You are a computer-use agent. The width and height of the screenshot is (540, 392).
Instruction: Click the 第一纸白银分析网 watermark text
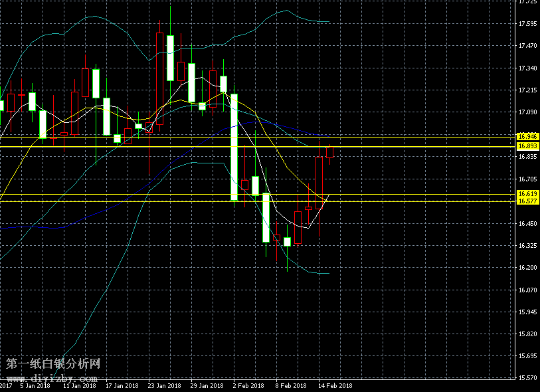pos(54,365)
